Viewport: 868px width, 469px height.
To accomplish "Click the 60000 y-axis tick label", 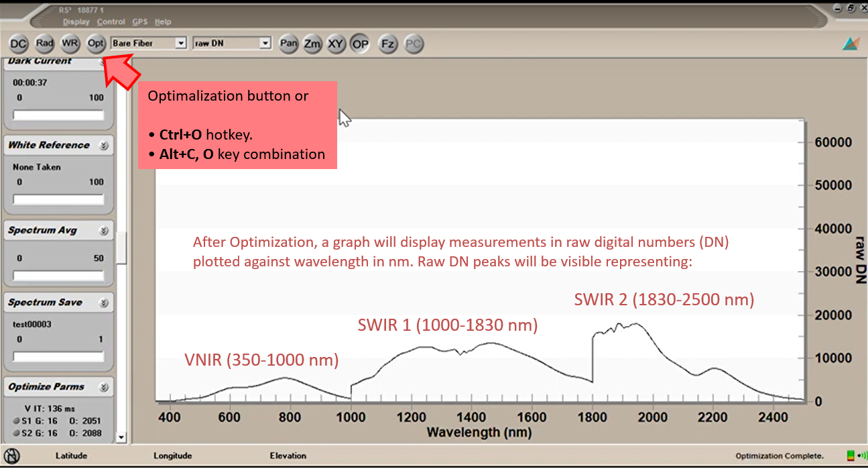I will pos(833,142).
